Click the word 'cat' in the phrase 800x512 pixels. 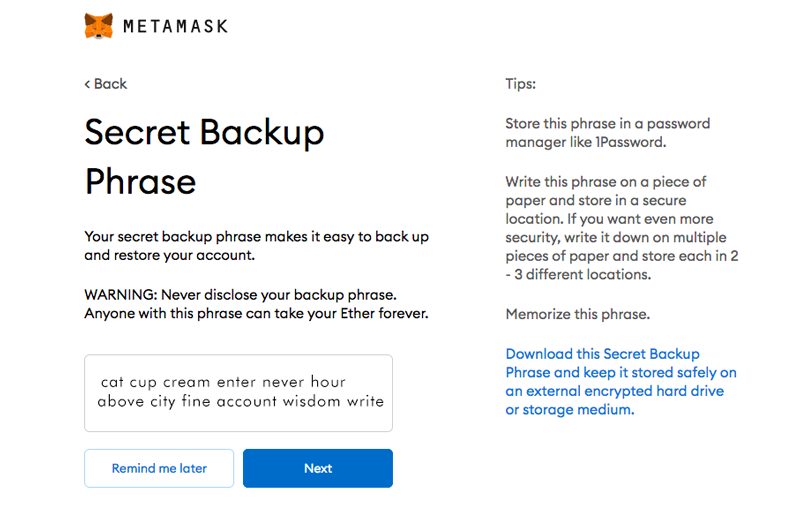coord(112,382)
